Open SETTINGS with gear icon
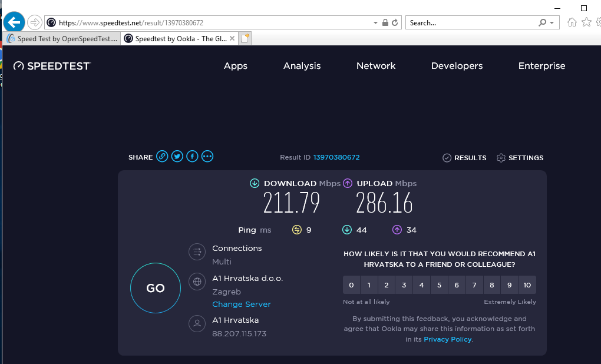Image resolution: width=601 pixels, height=364 pixels. point(520,157)
